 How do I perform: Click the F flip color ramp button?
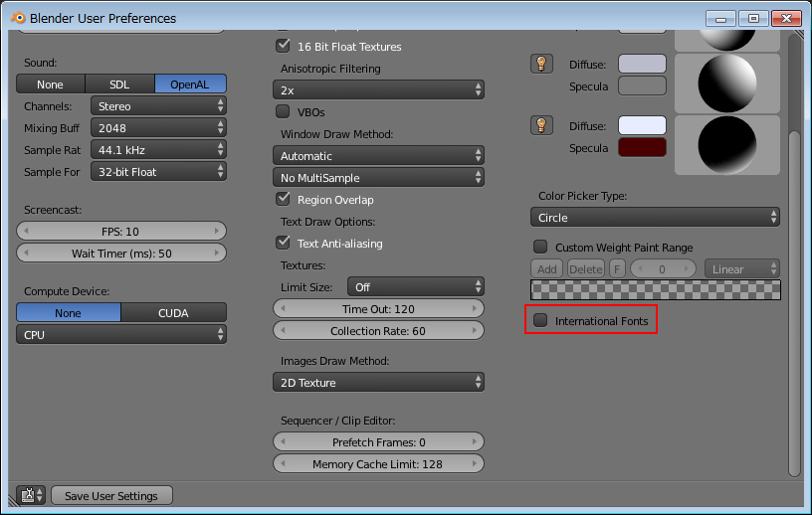[617, 269]
